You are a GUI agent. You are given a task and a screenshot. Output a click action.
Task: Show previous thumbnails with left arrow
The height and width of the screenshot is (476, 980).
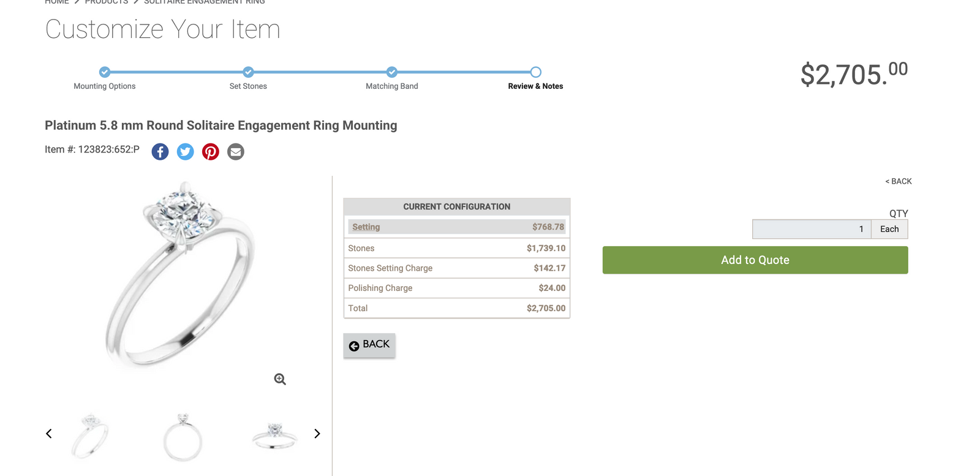tap(49, 434)
